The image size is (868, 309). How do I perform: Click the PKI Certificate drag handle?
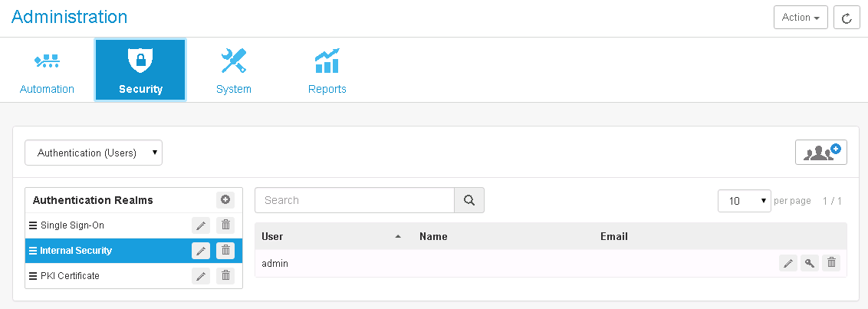click(33, 276)
